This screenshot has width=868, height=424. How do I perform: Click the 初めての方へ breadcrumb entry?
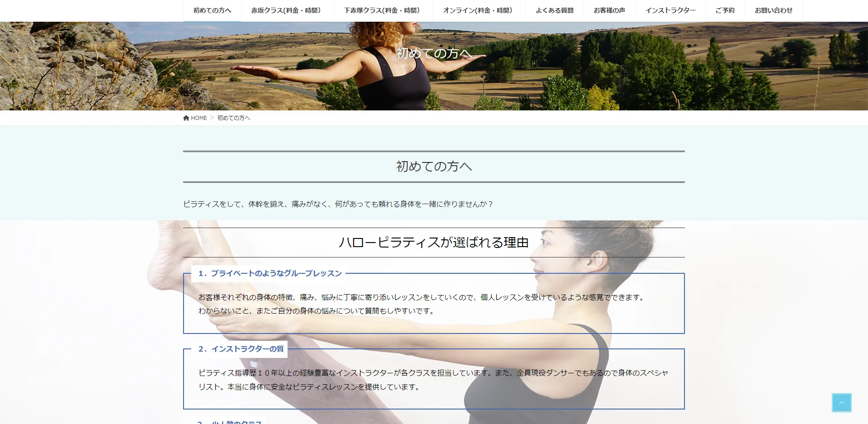[x=233, y=118]
